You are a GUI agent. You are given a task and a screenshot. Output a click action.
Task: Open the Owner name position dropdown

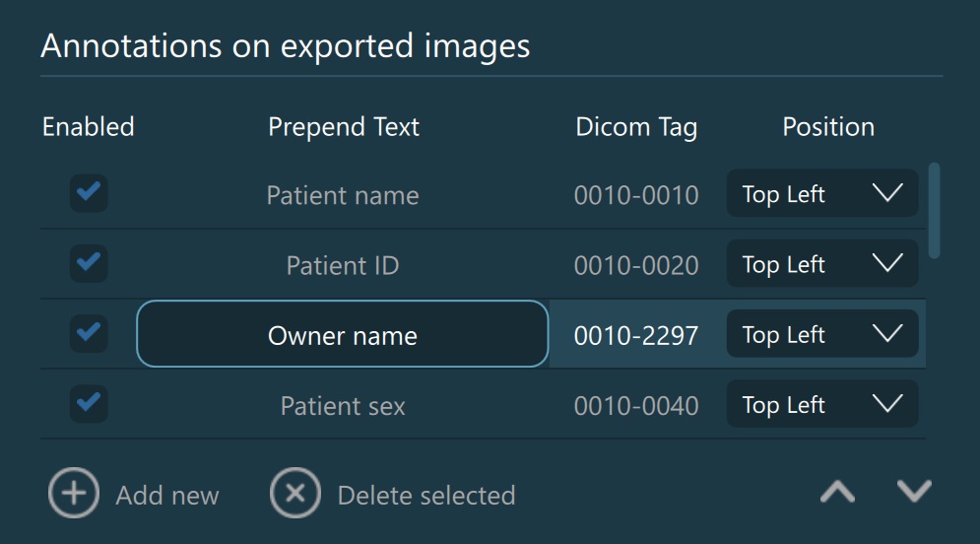tap(822, 335)
